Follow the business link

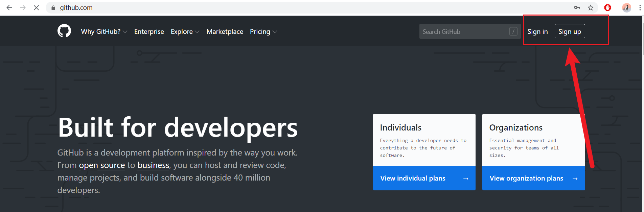(x=153, y=165)
